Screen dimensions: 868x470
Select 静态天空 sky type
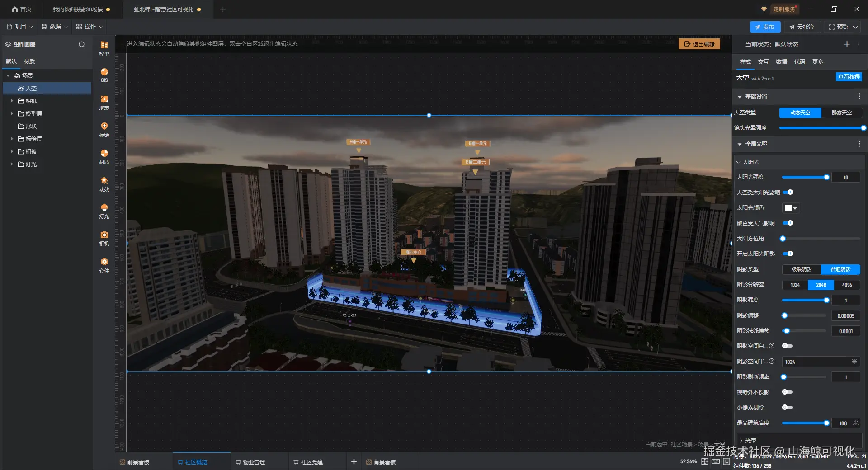coord(841,113)
